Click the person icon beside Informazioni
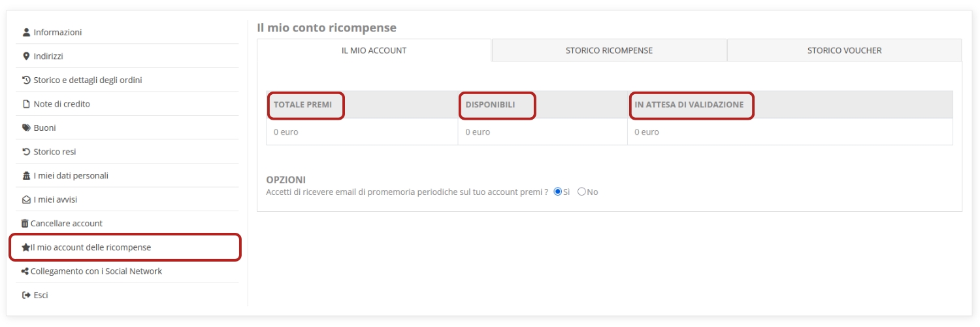 pyautogui.click(x=26, y=32)
